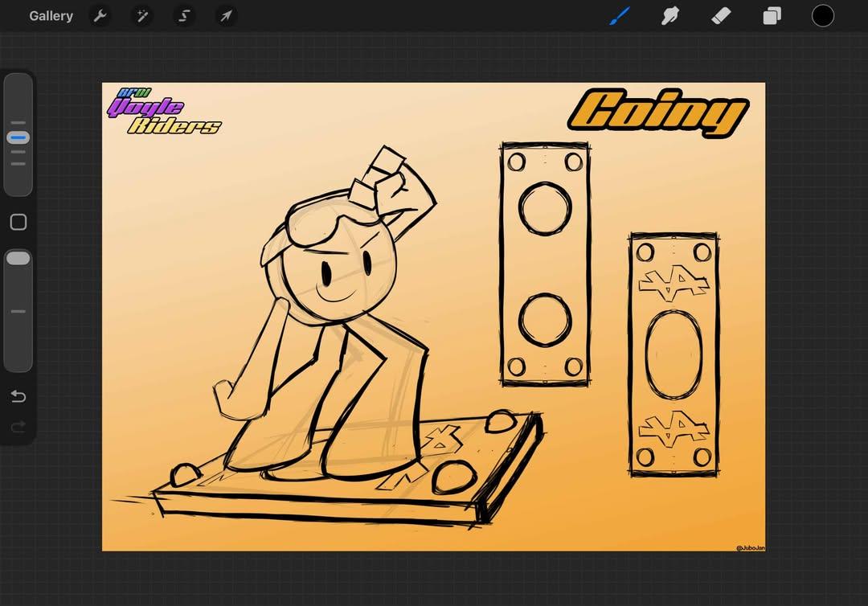This screenshot has height=606, width=868.
Task: Select the Selection S tool
Action: [184, 16]
